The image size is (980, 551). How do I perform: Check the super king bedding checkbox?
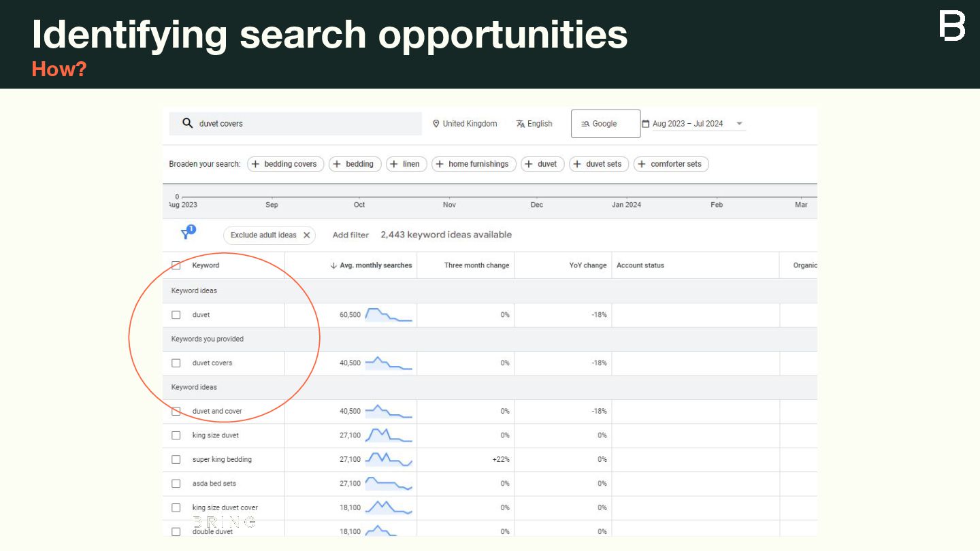pos(176,460)
